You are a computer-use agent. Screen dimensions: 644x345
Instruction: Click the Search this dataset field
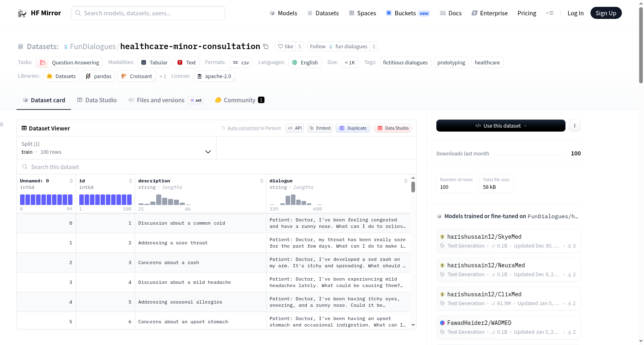pyautogui.click(x=217, y=167)
